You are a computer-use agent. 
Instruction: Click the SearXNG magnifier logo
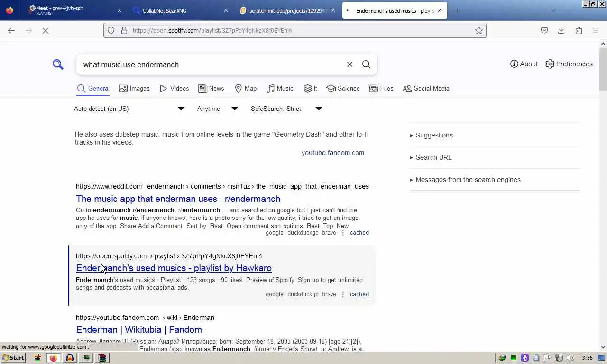(x=58, y=64)
